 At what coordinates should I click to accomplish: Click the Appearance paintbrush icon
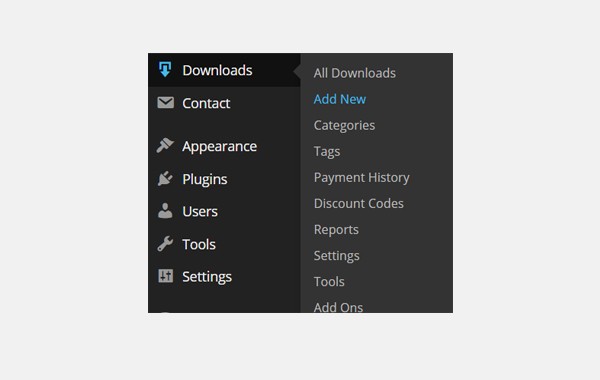165,145
